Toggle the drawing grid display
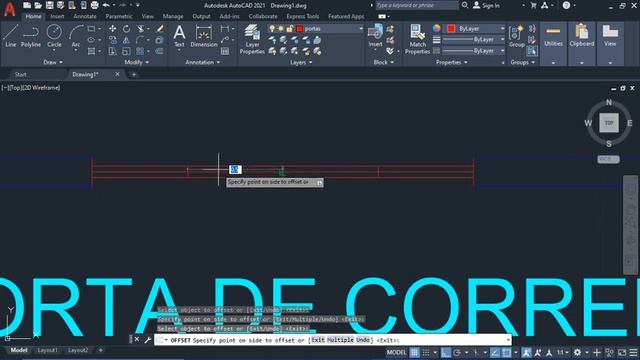640x360 pixels. point(414,352)
